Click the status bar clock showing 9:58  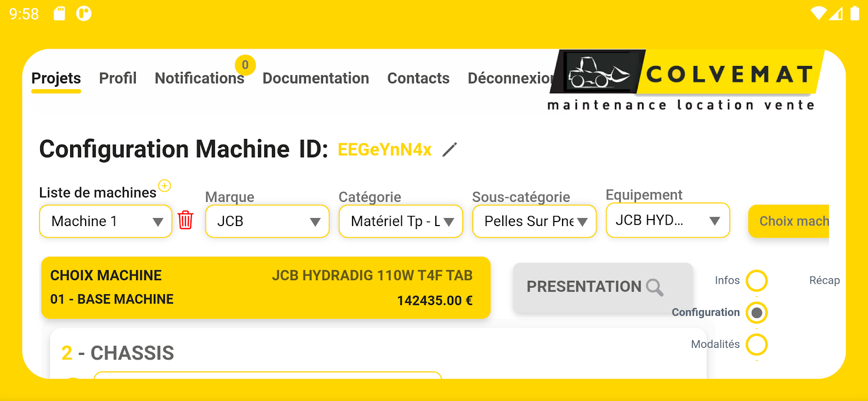24,14
